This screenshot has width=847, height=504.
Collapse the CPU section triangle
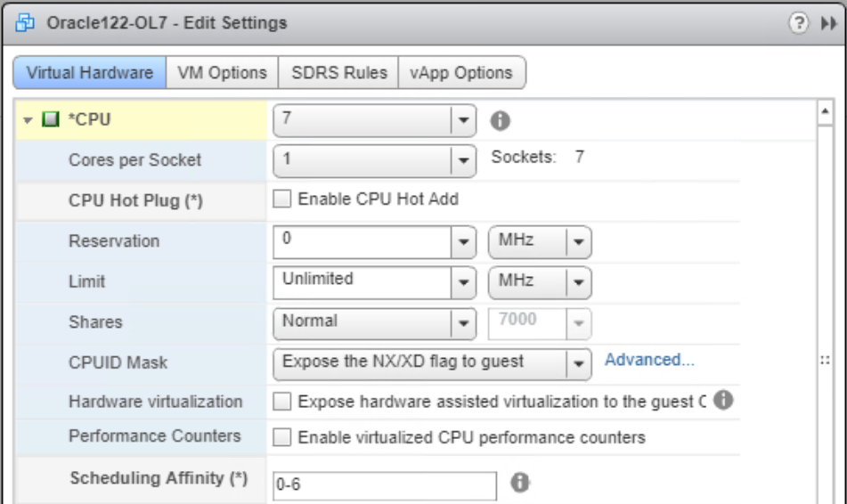point(29,119)
